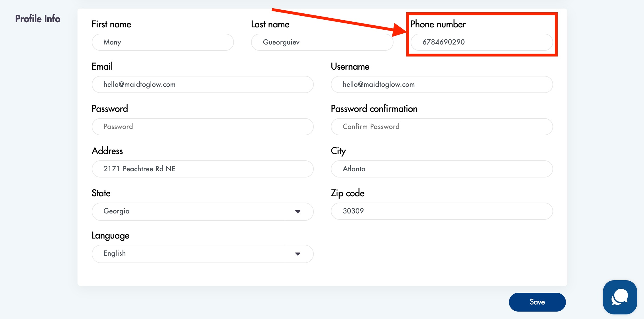644x319 pixels.
Task: Expand the Language dropdown arrow
Action: point(298,254)
